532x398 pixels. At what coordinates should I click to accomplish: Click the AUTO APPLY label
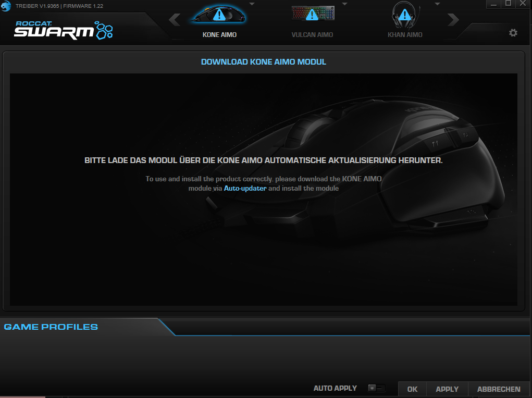(335, 388)
